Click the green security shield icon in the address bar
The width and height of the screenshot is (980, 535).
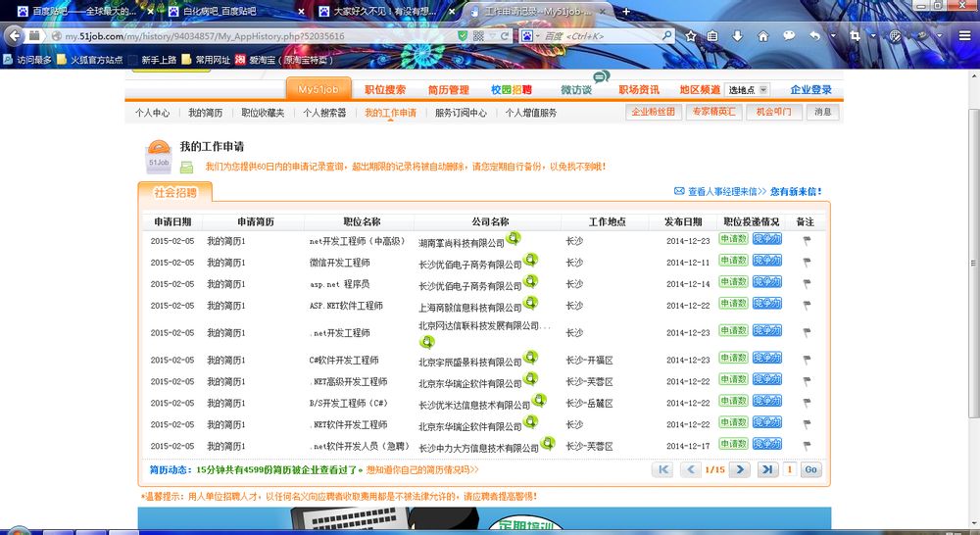pos(463,36)
